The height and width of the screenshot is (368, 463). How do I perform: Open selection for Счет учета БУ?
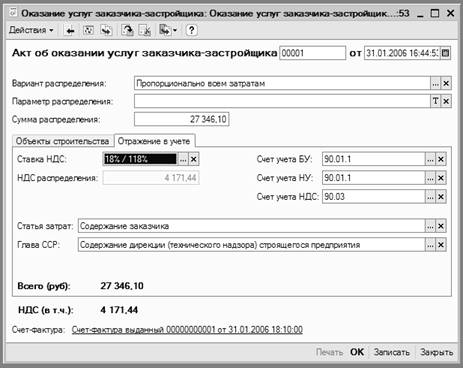(x=430, y=159)
